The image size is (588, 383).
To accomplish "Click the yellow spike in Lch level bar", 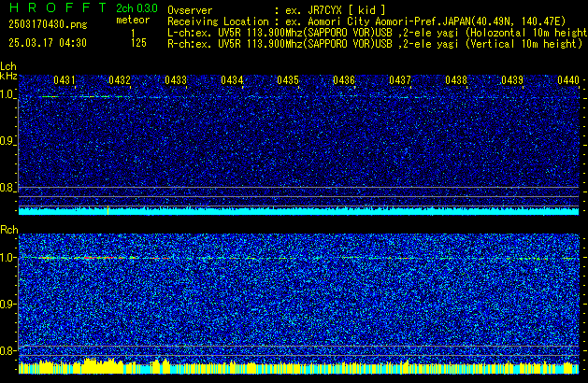I will tap(108, 210).
